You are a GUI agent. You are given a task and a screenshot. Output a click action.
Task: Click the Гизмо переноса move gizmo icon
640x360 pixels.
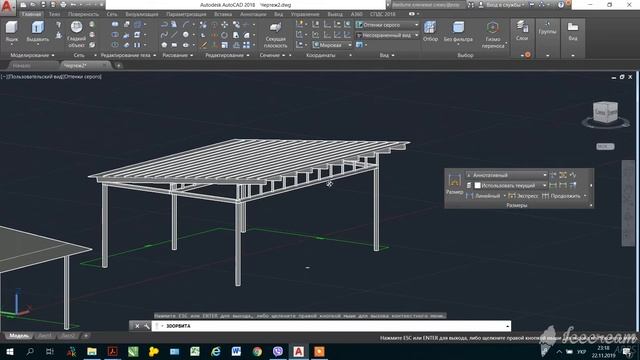point(493,28)
